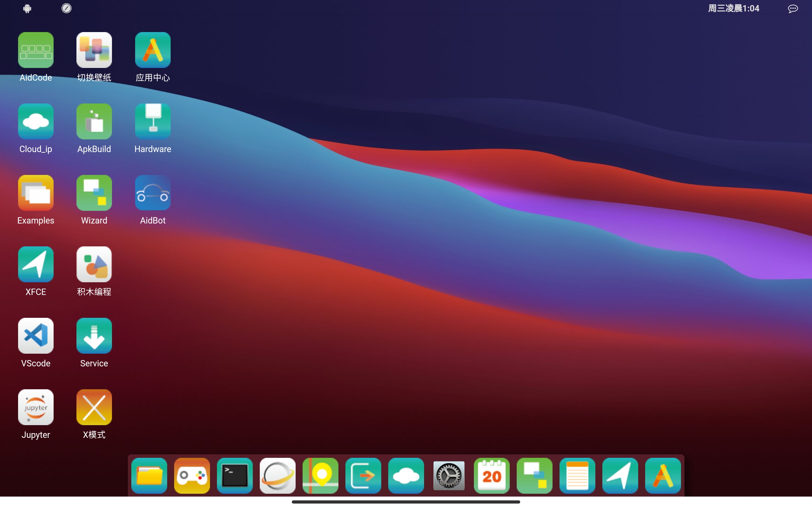The image size is (812, 508).
Task: Open the calendar showing 20 in dock
Action: point(492,476)
